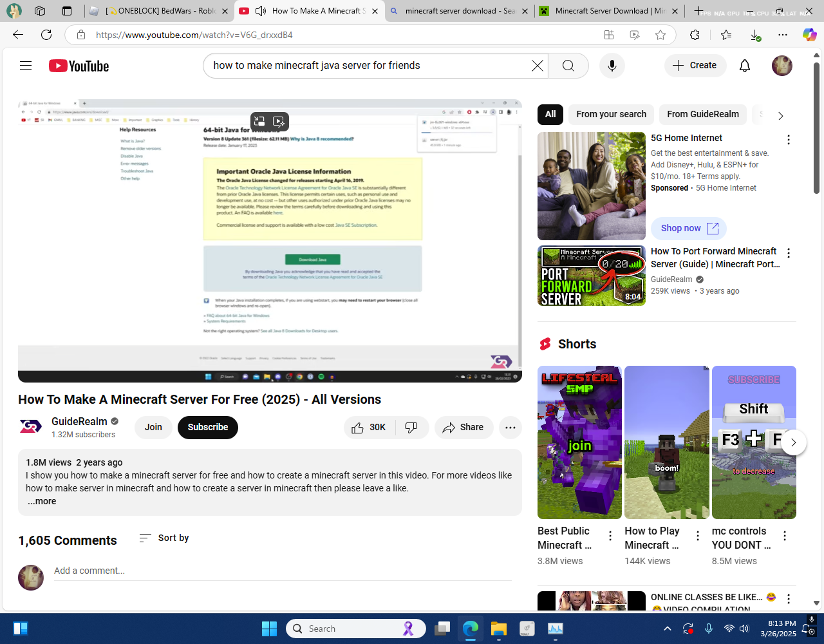This screenshot has width=824, height=644.
Task: Open the taskbar clock showing 8:13 PM
Action: point(778,629)
